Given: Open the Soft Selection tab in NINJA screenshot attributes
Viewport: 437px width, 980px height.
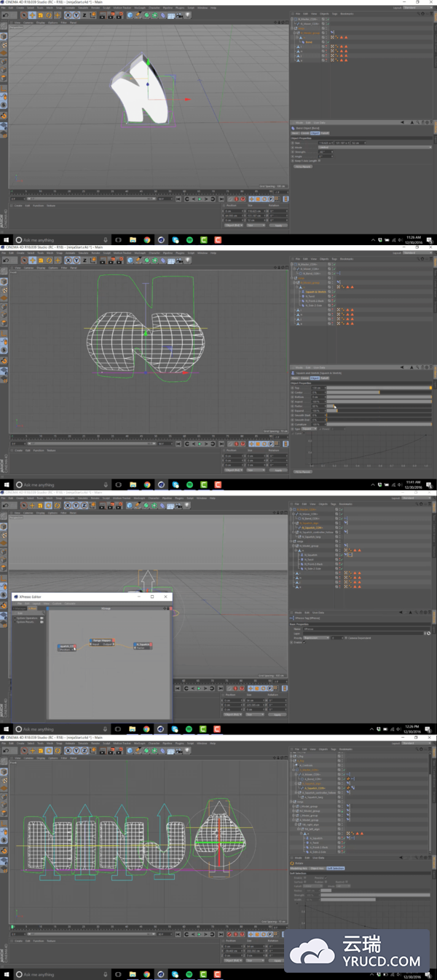Looking at the screenshot, I should (x=336, y=868).
